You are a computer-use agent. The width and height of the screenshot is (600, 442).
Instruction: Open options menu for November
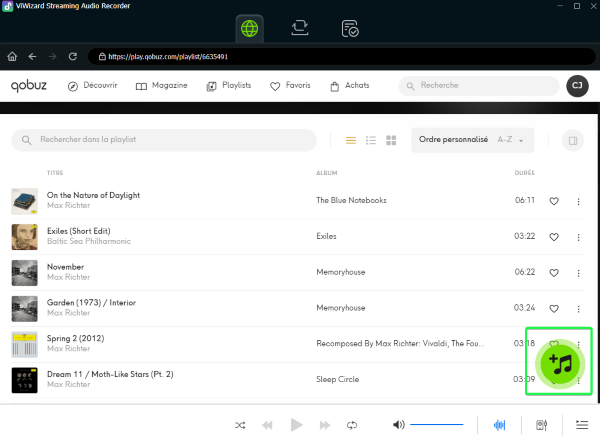tap(578, 273)
